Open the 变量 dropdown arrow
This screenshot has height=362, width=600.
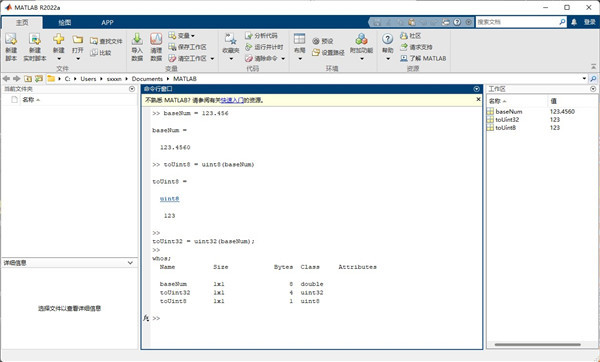tap(193, 36)
